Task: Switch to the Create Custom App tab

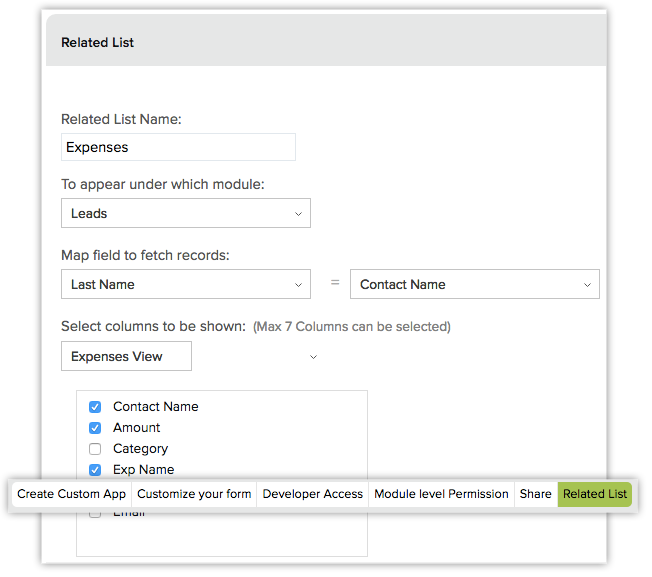Action: (71, 494)
